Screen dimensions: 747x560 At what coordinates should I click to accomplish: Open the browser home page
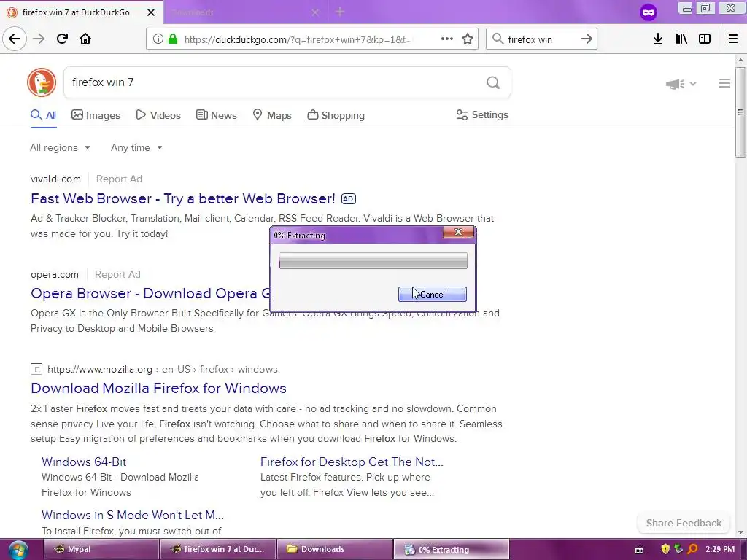[x=85, y=39]
